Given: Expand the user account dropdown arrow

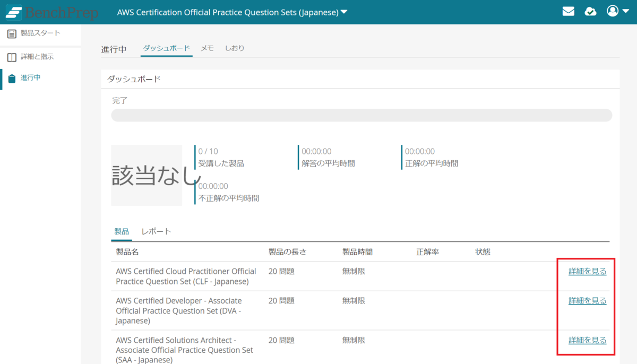Looking at the screenshot, I should pos(626,12).
